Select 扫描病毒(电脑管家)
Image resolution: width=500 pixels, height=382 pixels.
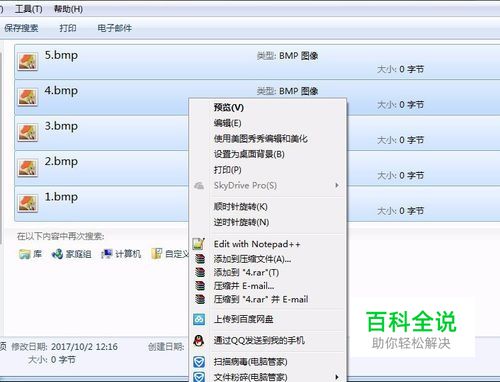pos(250,362)
